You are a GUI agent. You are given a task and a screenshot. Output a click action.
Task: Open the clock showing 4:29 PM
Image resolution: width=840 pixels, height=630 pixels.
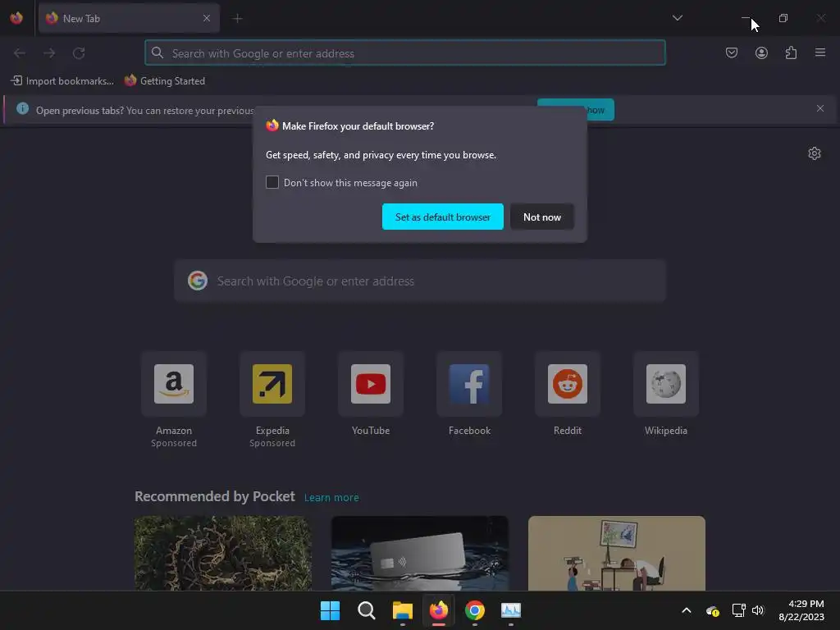801,610
